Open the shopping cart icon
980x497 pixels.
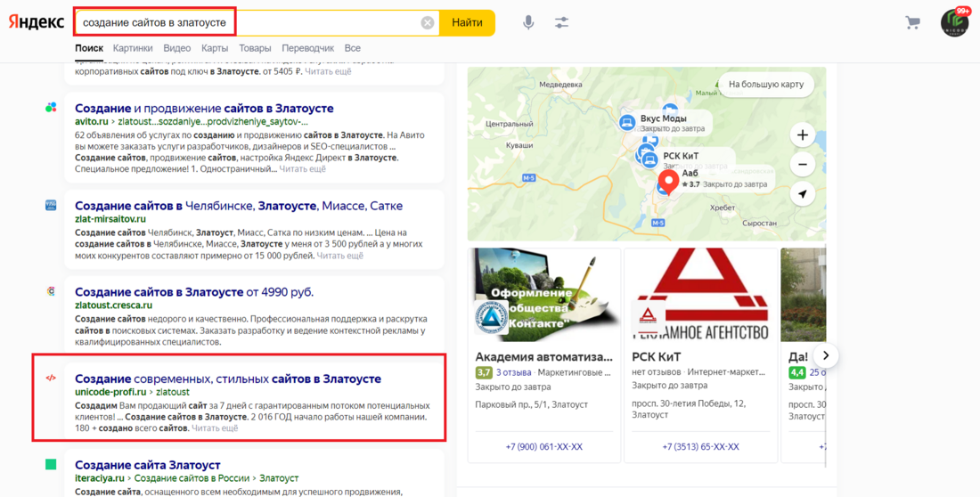click(x=912, y=23)
